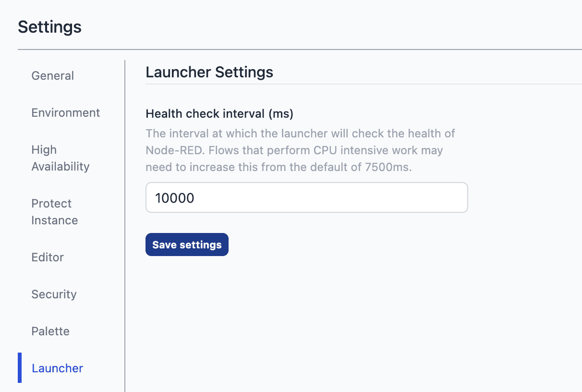Click the Health check interval label
This screenshot has height=392, width=582.
[219, 113]
